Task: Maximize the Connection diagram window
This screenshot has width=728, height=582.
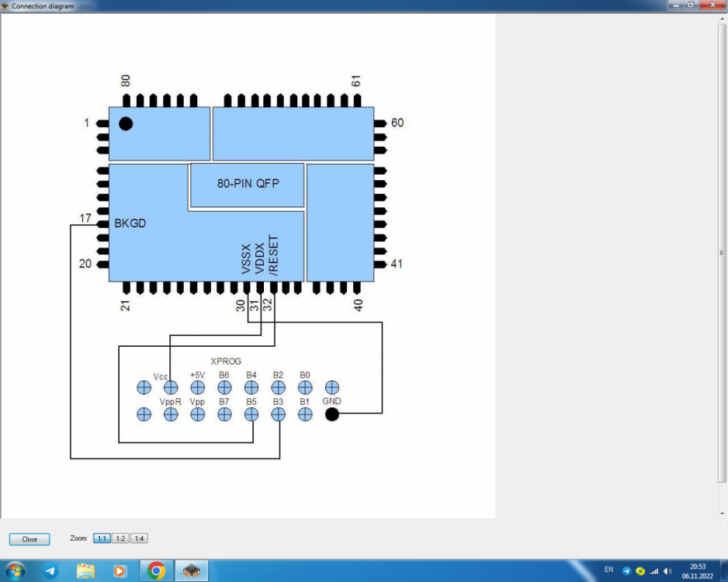Action: click(x=691, y=5)
